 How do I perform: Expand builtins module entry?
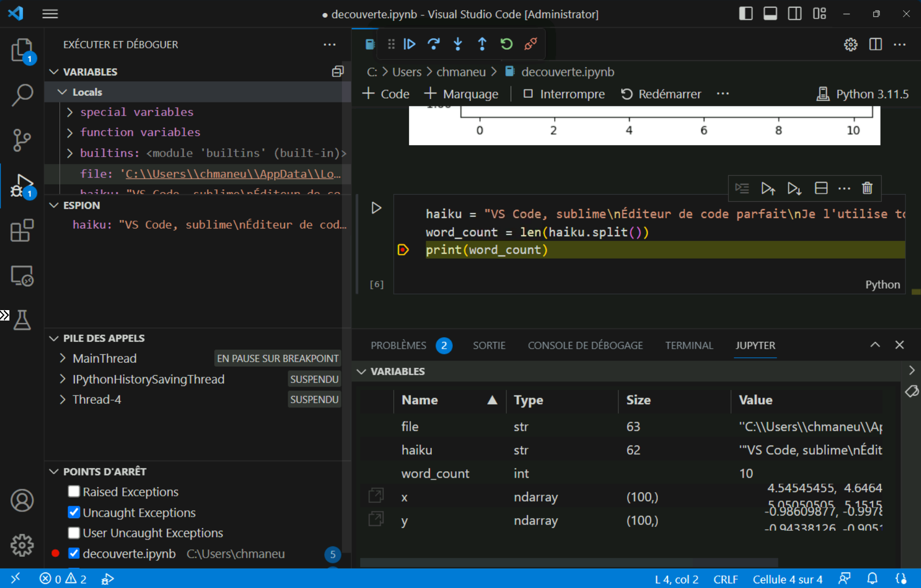pyautogui.click(x=70, y=153)
